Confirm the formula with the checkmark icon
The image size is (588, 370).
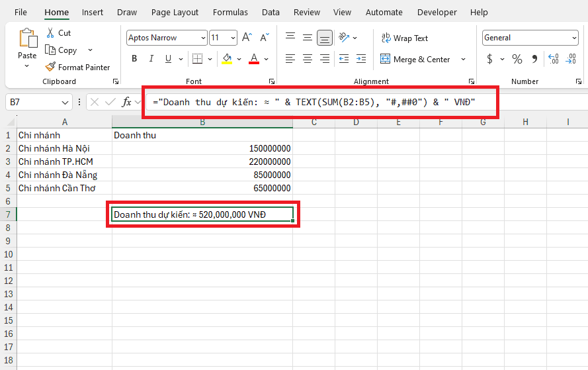[110, 102]
